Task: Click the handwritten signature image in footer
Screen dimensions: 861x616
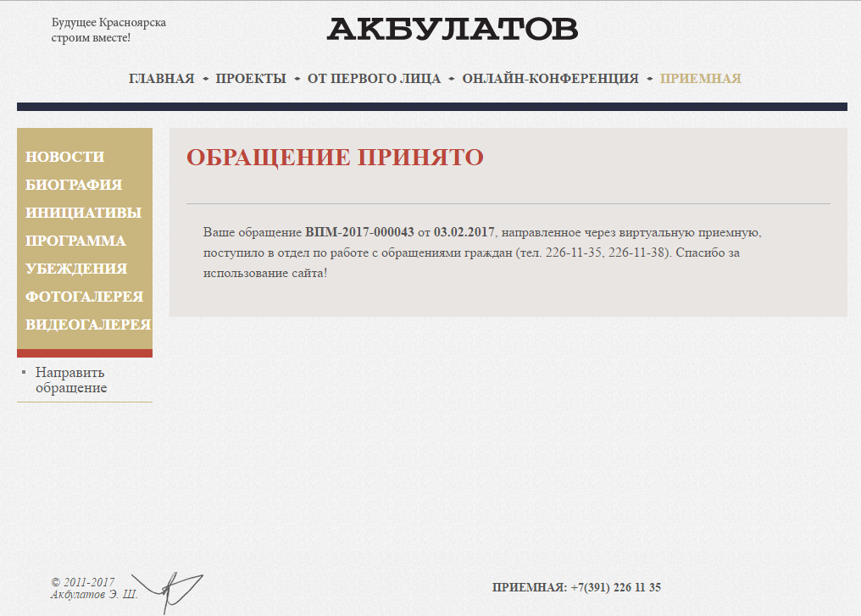Action: pyautogui.click(x=169, y=587)
